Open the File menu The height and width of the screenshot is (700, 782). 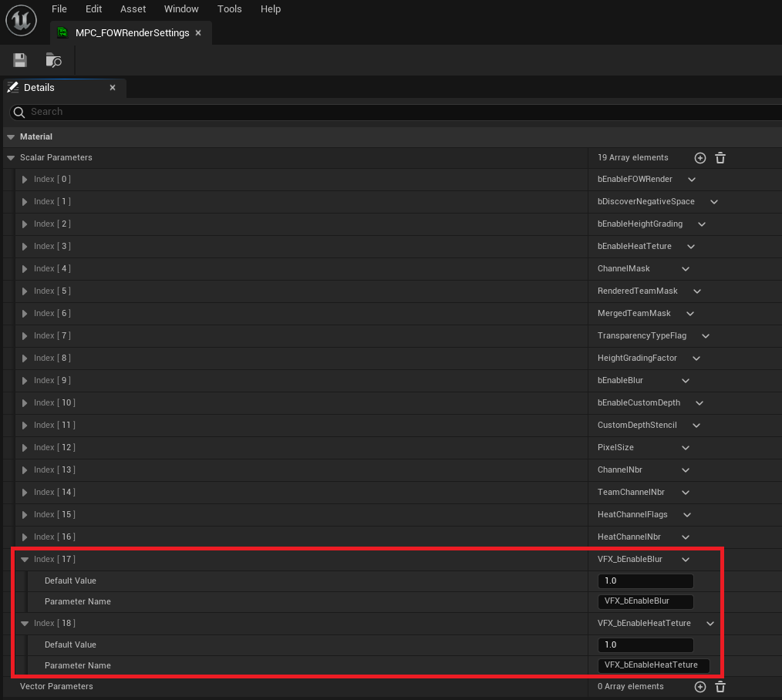tap(59, 9)
